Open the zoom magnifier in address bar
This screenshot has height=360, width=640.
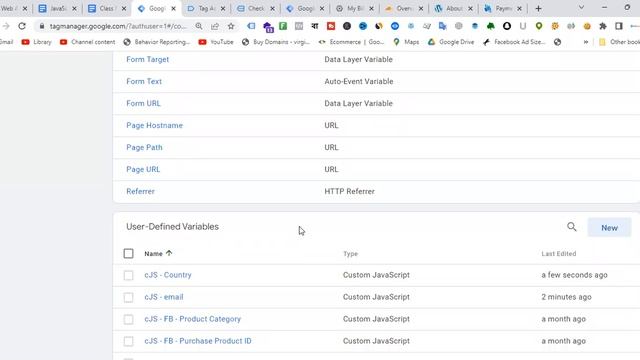pos(199,26)
